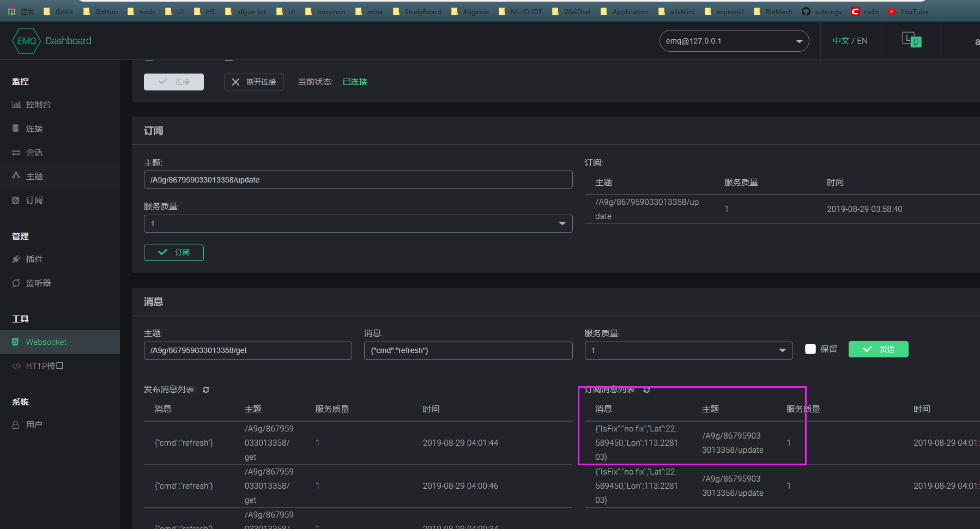Click the green 订阅 subscribe button
The image size is (980, 529).
point(174,253)
